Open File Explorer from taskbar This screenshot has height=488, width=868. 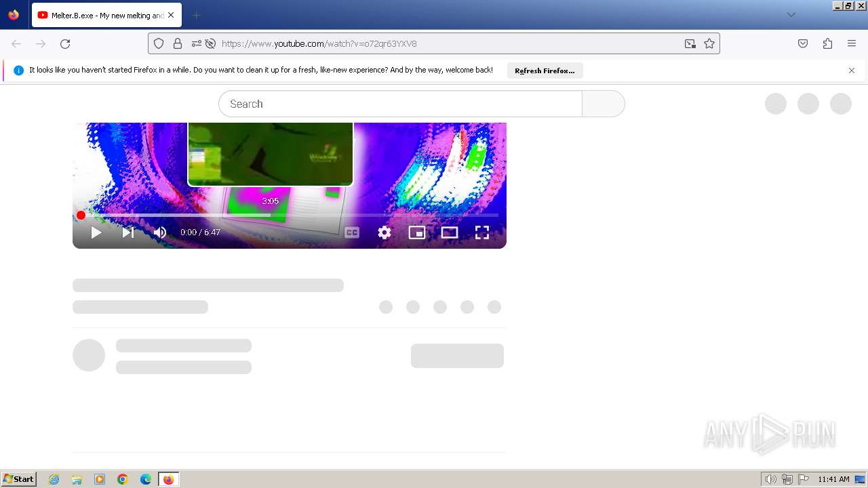coord(77,479)
